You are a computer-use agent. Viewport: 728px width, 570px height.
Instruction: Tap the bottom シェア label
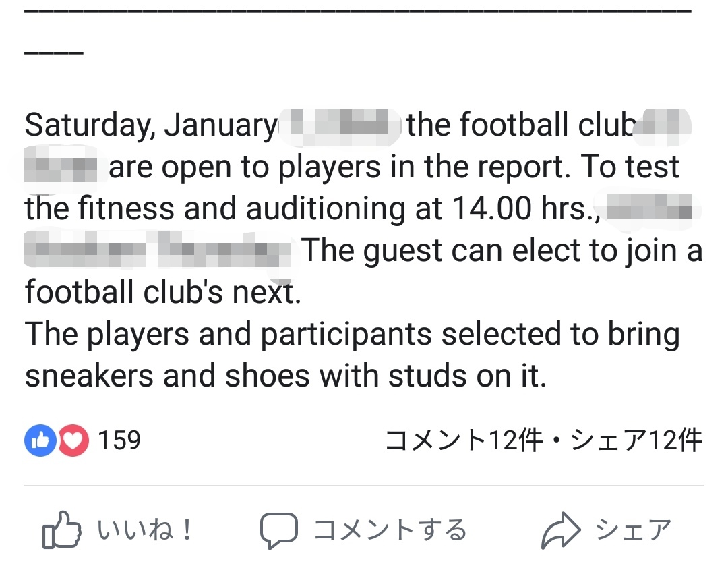(633, 530)
